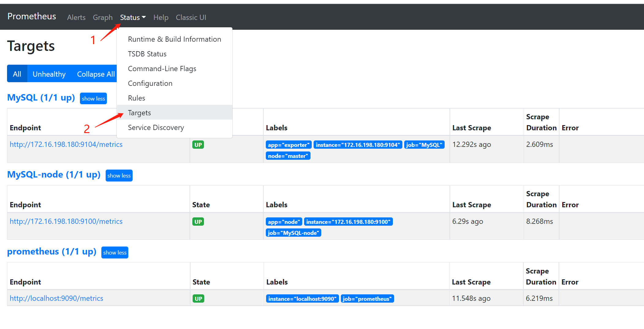Screen dimensions: 644x329
Task: Go to the Alerts page
Action: [x=76, y=17]
